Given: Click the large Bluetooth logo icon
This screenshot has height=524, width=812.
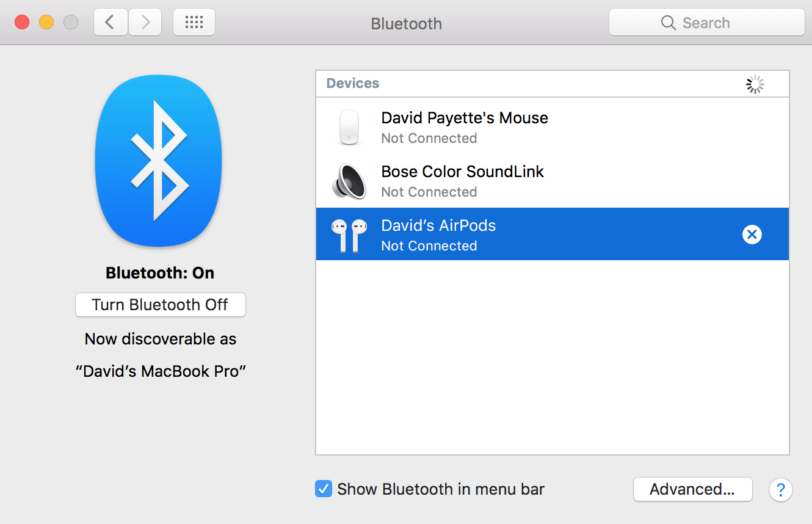Looking at the screenshot, I should coord(158,161).
